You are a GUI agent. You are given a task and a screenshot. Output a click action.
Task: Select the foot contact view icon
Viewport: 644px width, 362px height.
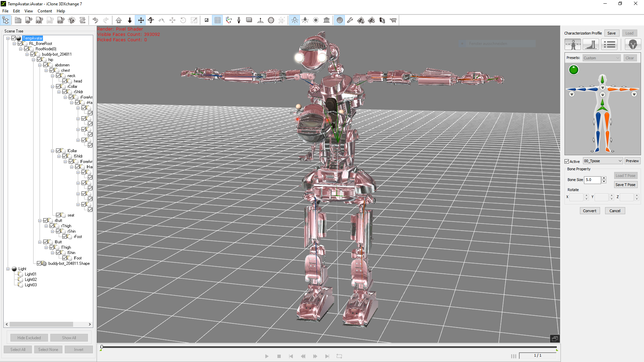591,44
